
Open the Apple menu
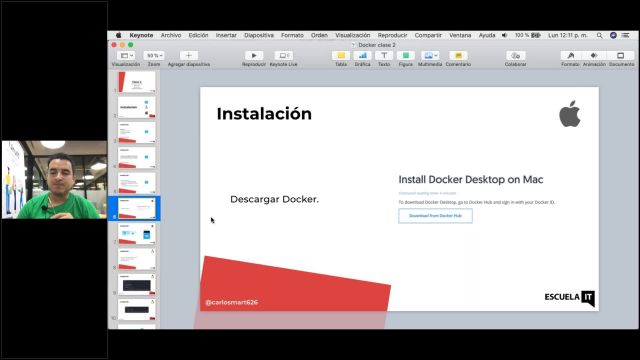[118, 36]
